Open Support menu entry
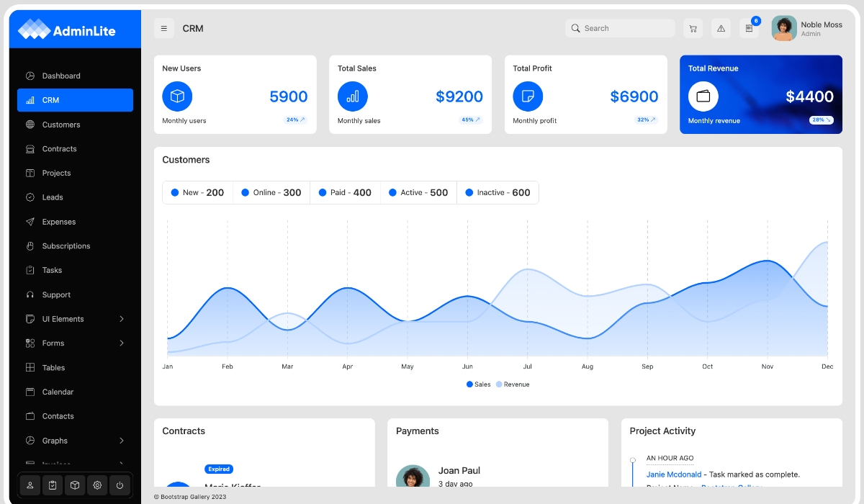 75,294
